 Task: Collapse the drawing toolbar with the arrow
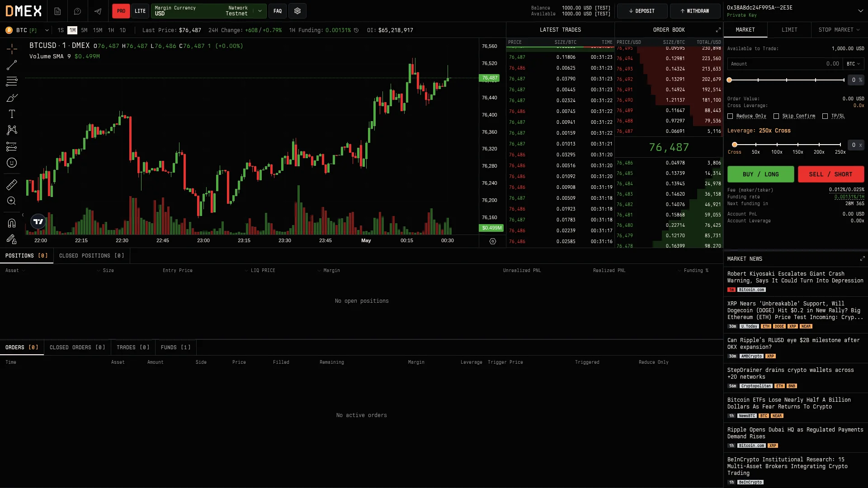coord(23,215)
